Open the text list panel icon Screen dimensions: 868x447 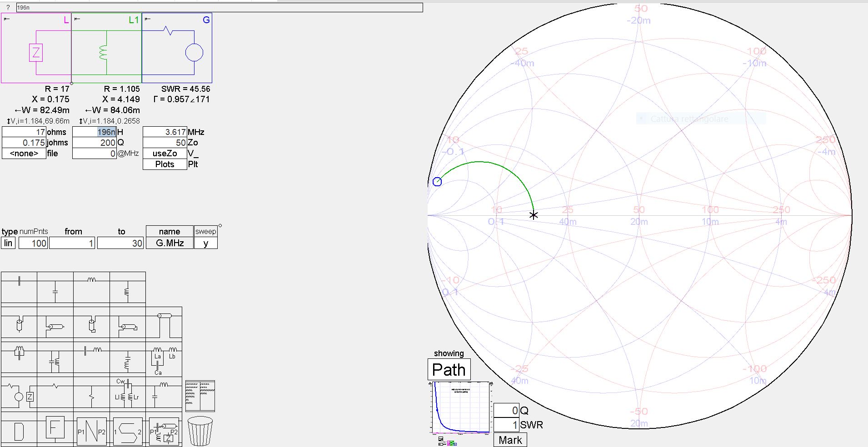pyautogui.click(x=200, y=396)
